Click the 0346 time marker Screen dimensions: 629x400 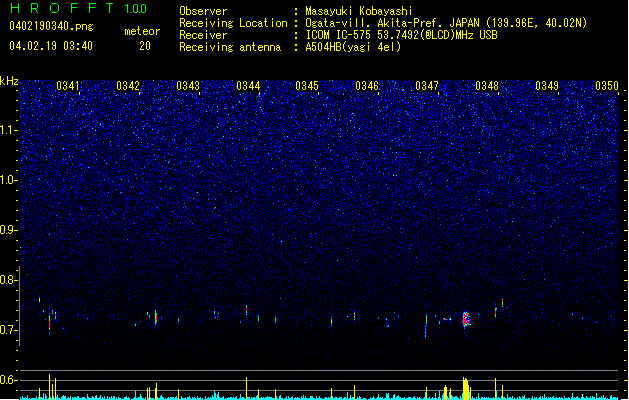[367, 86]
